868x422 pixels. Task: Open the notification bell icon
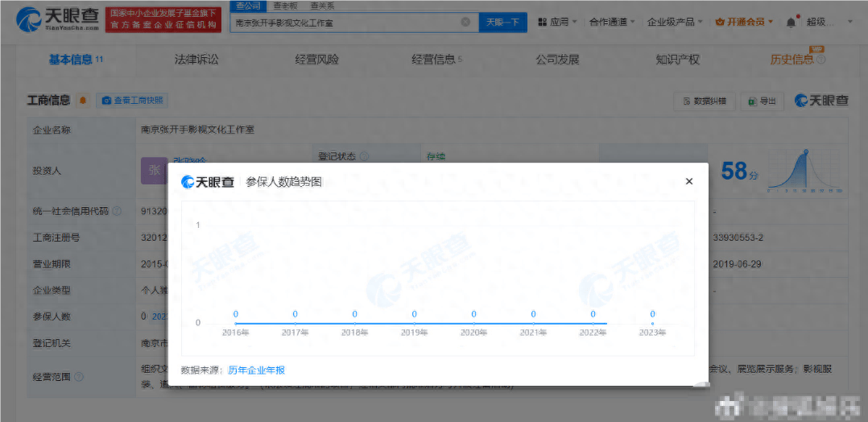pos(791,23)
